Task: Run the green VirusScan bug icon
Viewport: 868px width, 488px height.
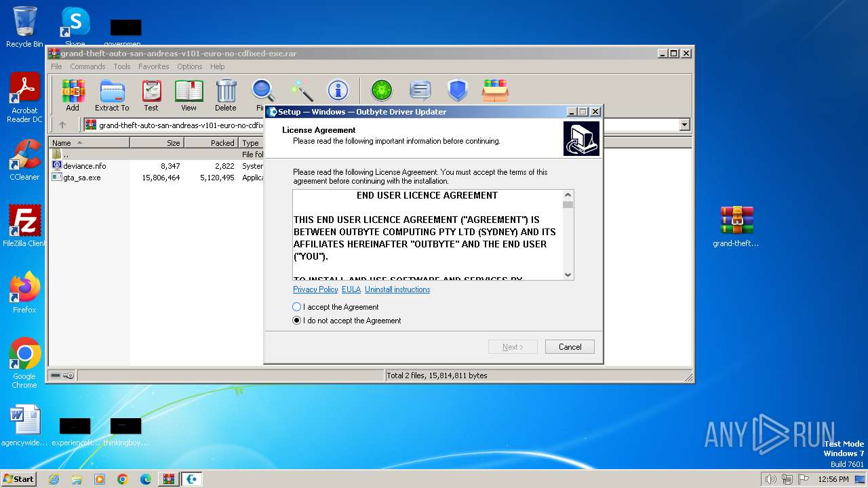Action: [382, 90]
